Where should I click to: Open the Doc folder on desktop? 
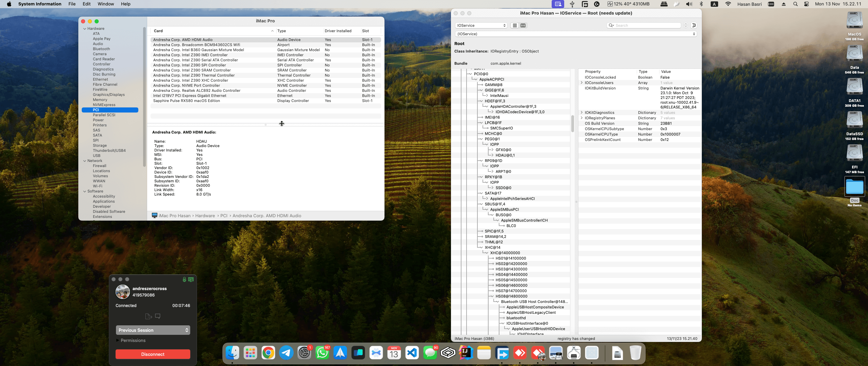854,186
